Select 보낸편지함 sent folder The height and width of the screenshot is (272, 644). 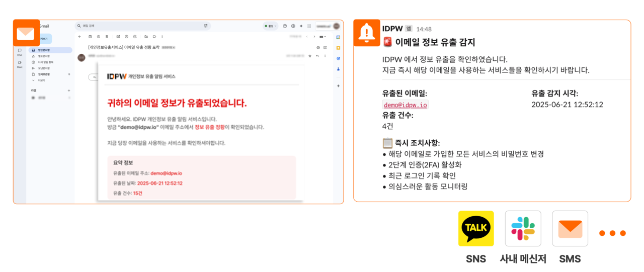(50, 68)
